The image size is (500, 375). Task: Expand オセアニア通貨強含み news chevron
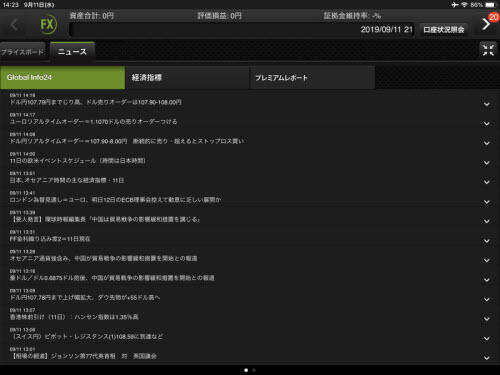click(x=487, y=260)
